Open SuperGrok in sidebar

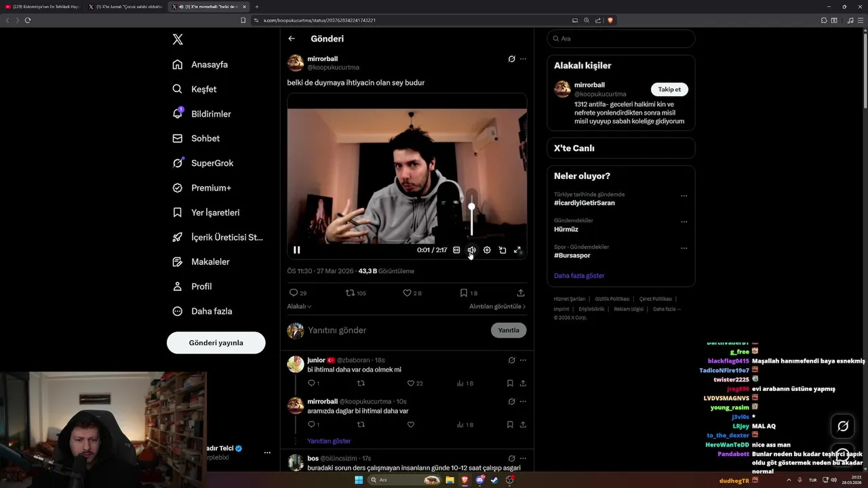pos(203,163)
